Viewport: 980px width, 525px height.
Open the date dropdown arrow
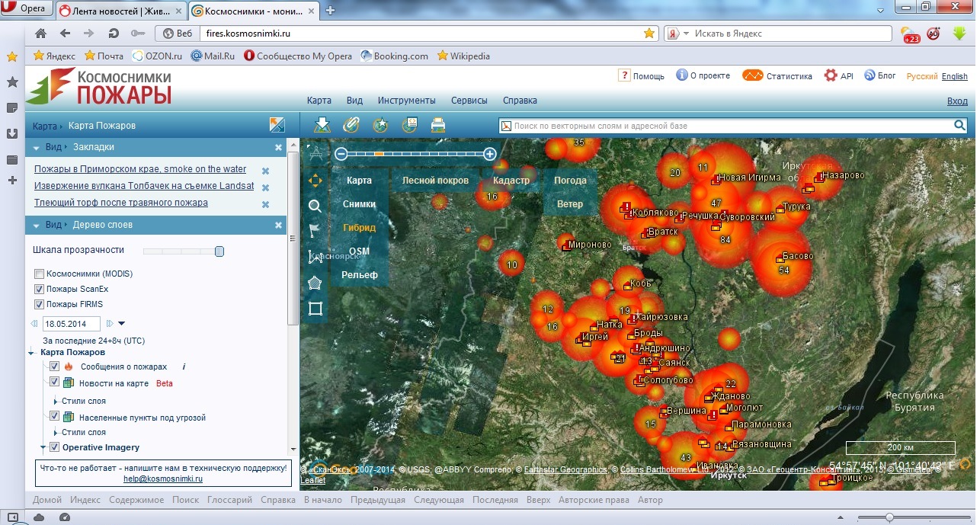(122, 324)
